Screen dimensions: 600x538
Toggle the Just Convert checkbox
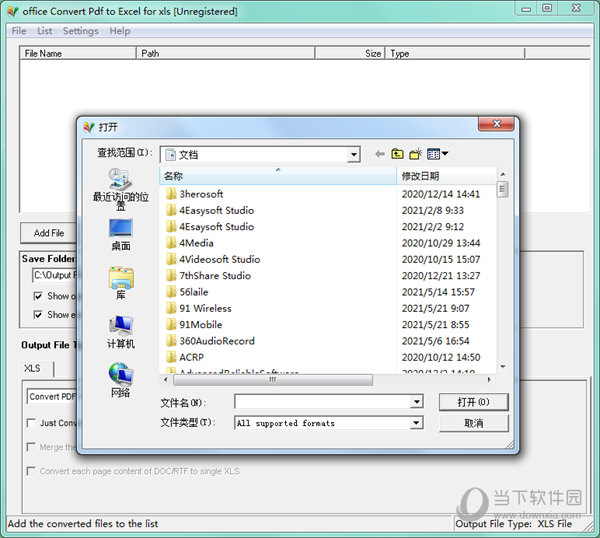click(31, 423)
